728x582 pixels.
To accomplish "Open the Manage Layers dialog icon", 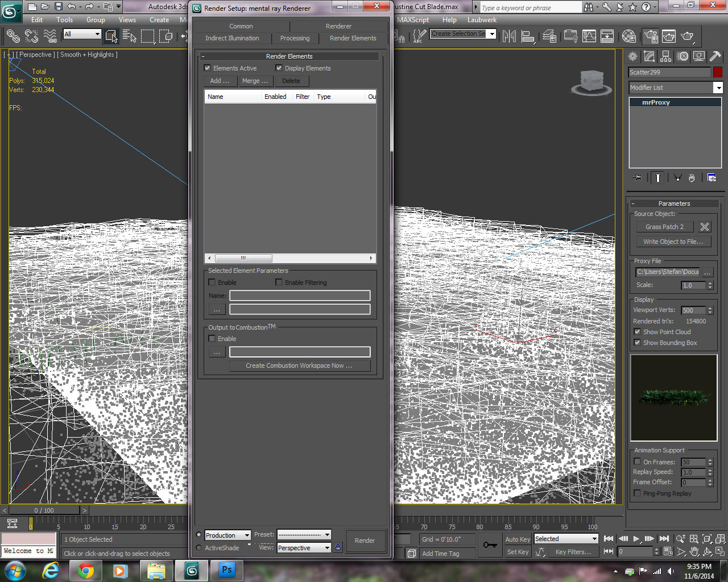I will [549, 36].
